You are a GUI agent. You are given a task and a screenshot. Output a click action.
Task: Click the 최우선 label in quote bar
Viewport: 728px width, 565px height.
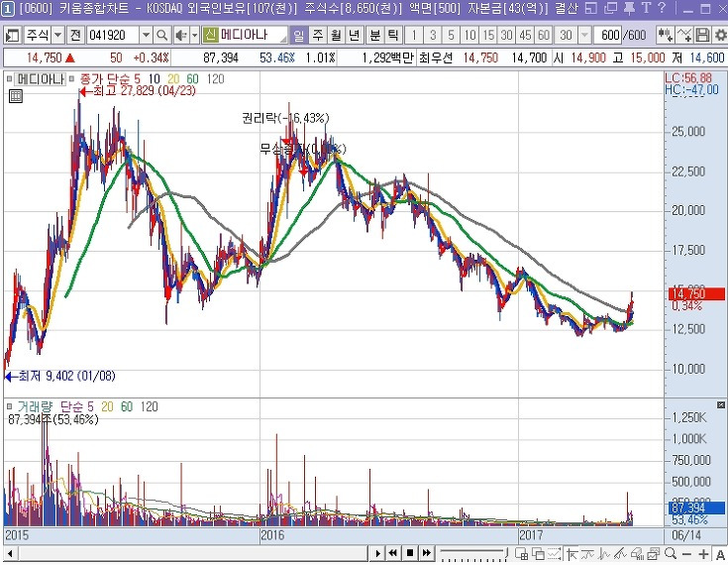coord(435,58)
